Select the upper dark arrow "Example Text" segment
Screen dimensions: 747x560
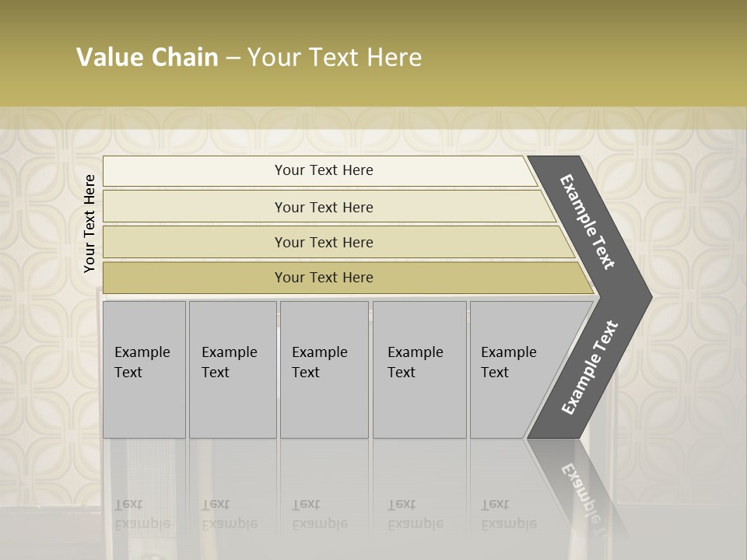click(588, 222)
